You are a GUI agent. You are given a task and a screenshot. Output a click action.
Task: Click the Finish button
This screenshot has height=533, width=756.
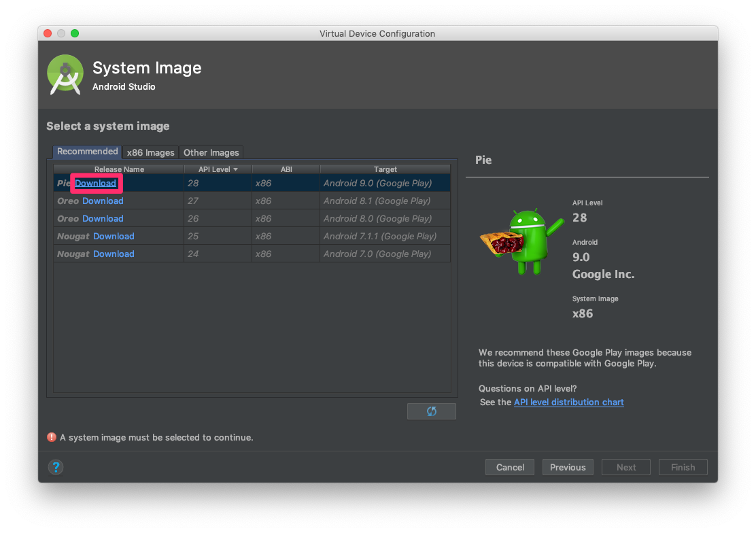click(x=683, y=467)
